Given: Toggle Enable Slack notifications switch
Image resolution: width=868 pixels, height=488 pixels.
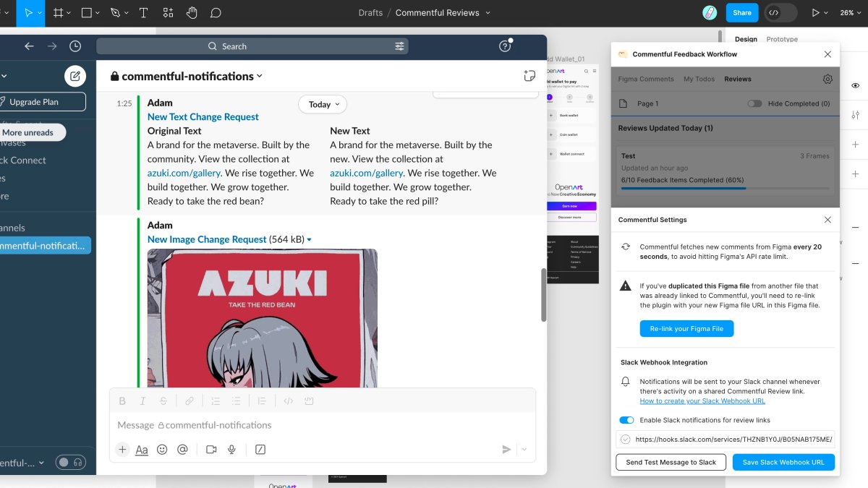Looking at the screenshot, I should coord(626,420).
